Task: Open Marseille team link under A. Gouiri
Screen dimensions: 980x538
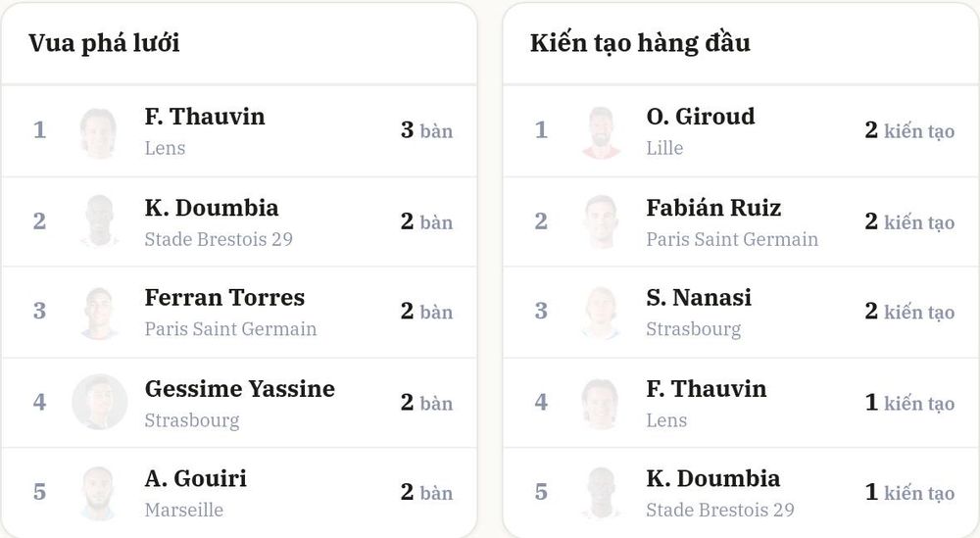Action: click(184, 510)
